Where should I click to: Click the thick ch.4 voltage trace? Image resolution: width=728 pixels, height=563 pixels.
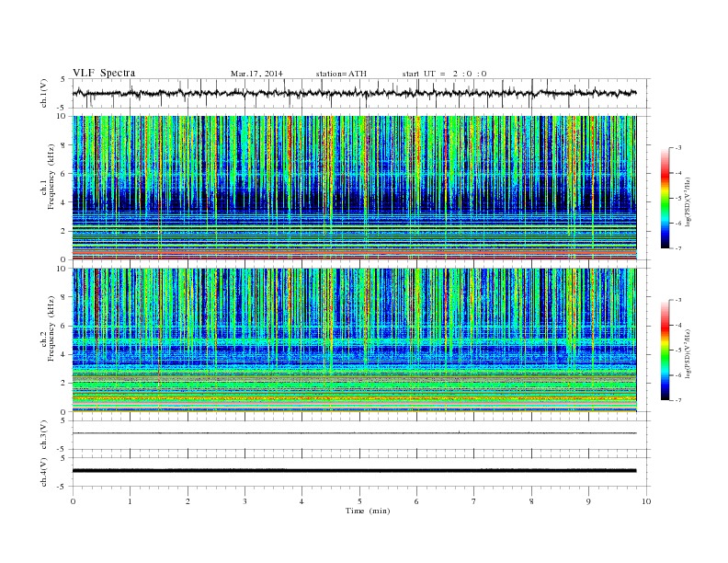tap(354, 471)
